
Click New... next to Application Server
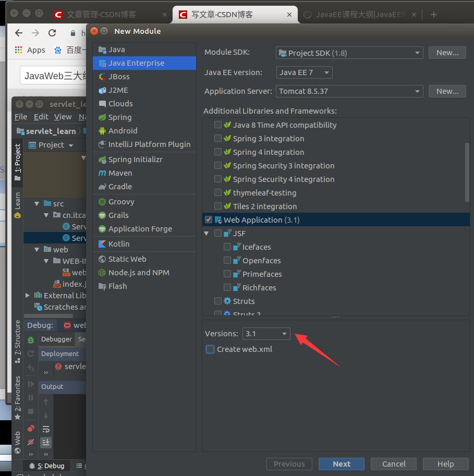pos(447,91)
